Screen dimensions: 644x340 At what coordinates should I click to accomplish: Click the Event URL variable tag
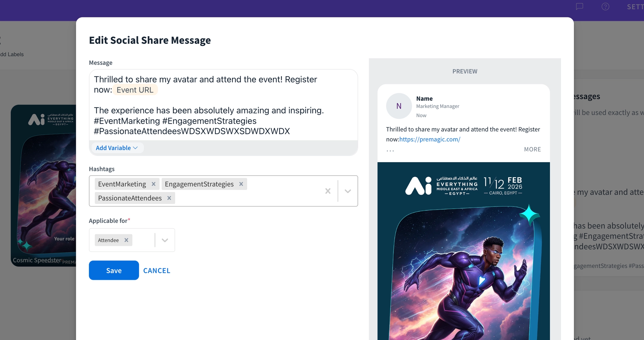click(x=135, y=90)
